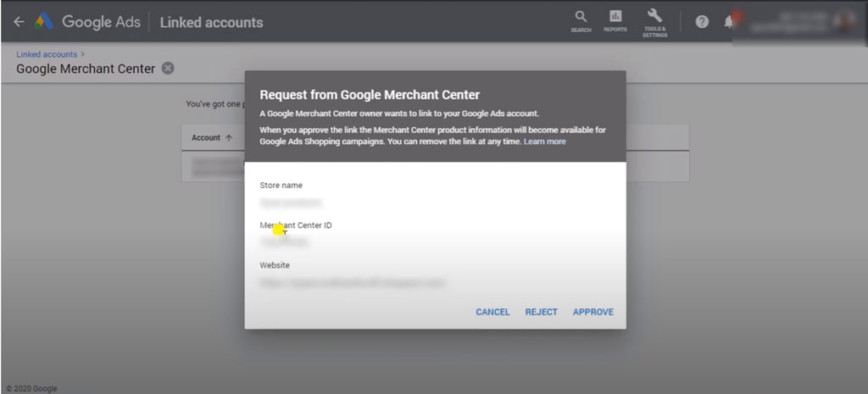This screenshot has width=868, height=394.
Task: Sort by the Account column header
Action: [x=211, y=138]
